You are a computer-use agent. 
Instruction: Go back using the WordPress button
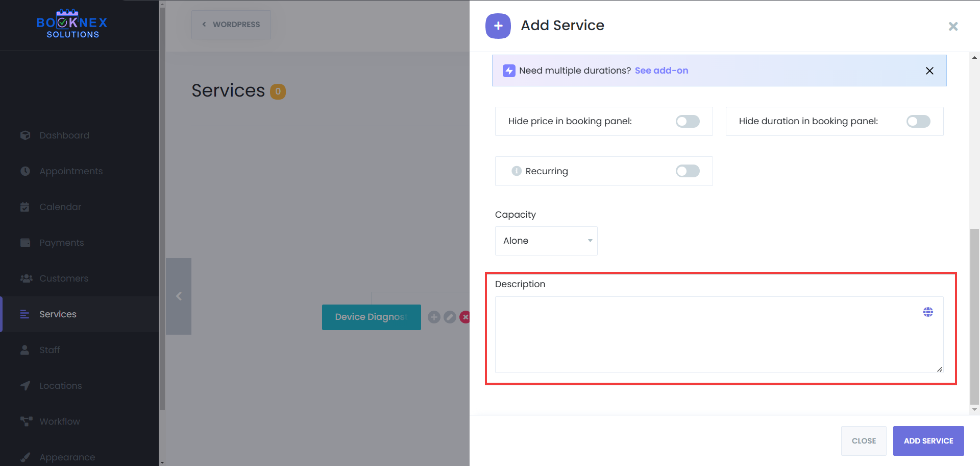pos(231,25)
